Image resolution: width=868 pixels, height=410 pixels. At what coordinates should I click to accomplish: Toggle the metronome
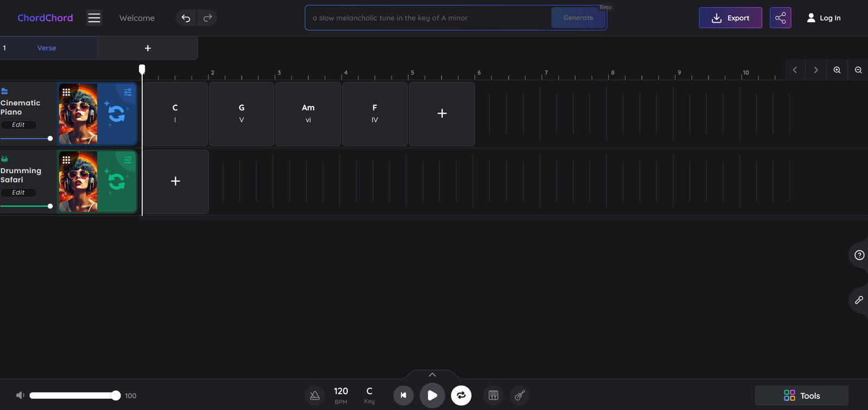click(x=315, y=395)
